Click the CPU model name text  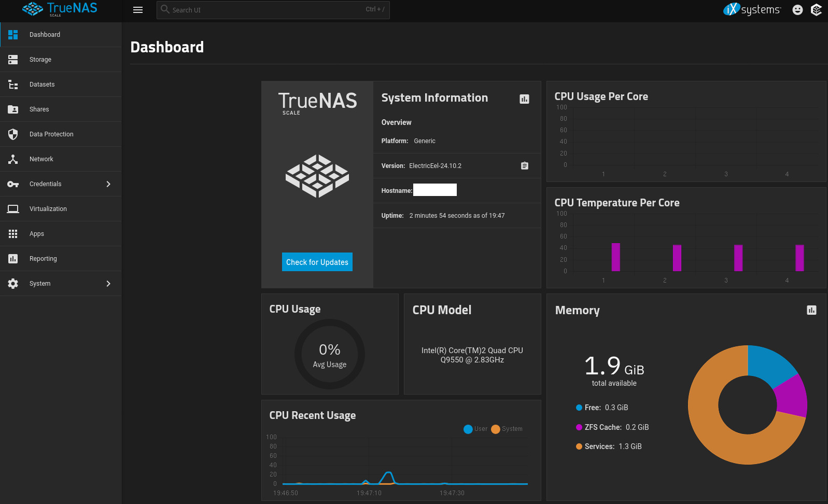click(472, 355)
